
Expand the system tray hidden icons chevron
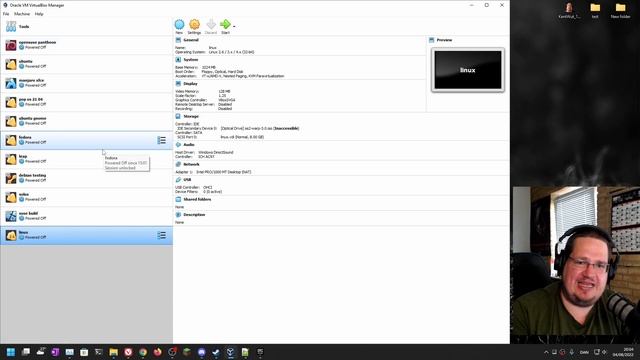click(x=546, y=352)
